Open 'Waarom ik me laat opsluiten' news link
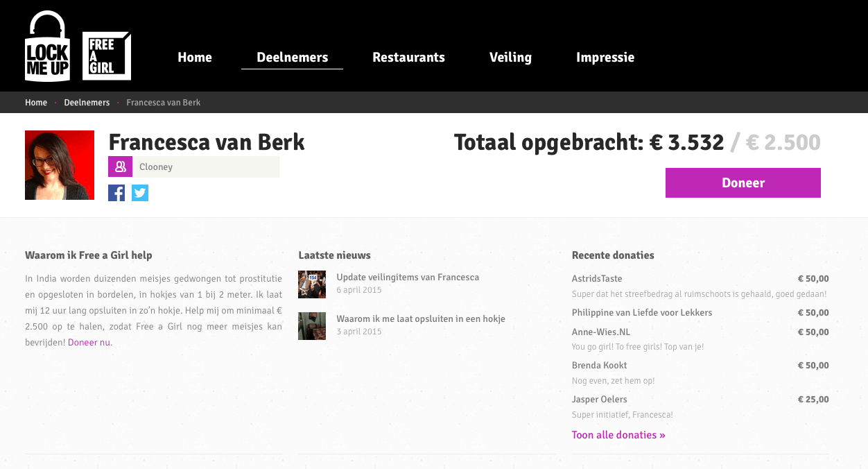This screenshot has width=868, height=469. coord(420,319)
